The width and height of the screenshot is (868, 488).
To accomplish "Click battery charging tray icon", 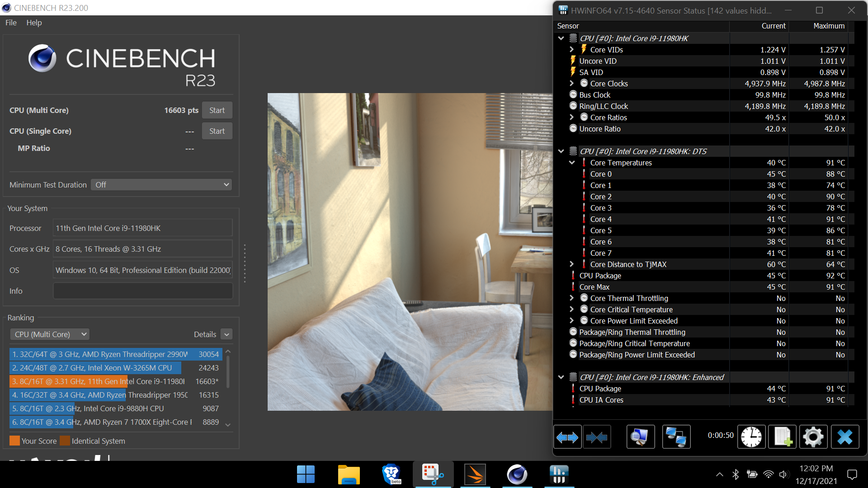I will 752,474.
